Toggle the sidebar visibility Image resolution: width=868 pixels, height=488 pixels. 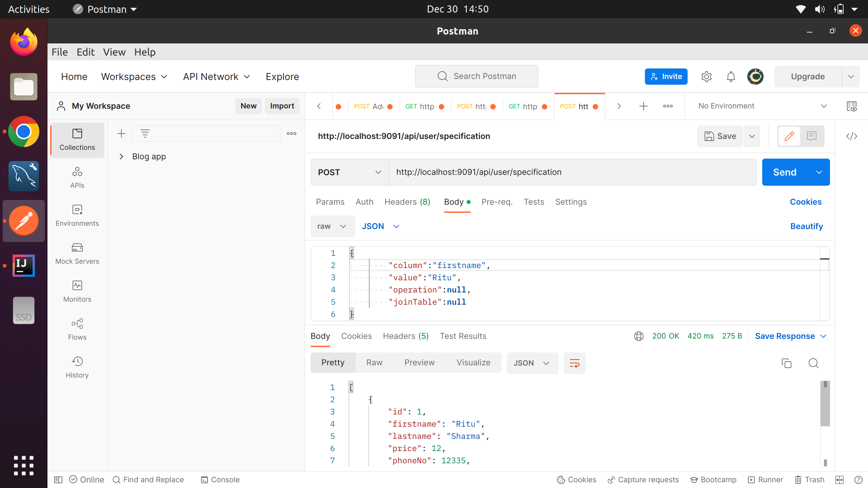tap(58, 480)
